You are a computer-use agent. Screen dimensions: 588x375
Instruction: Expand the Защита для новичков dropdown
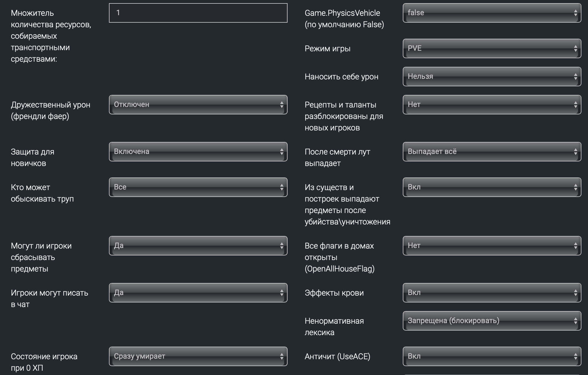pos(198,152)
